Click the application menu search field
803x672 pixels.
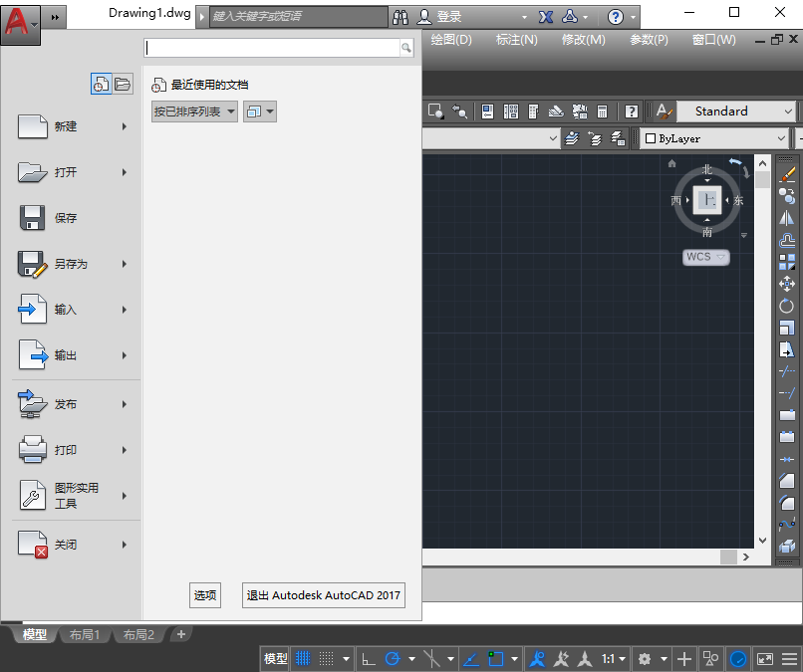[272, 47]
